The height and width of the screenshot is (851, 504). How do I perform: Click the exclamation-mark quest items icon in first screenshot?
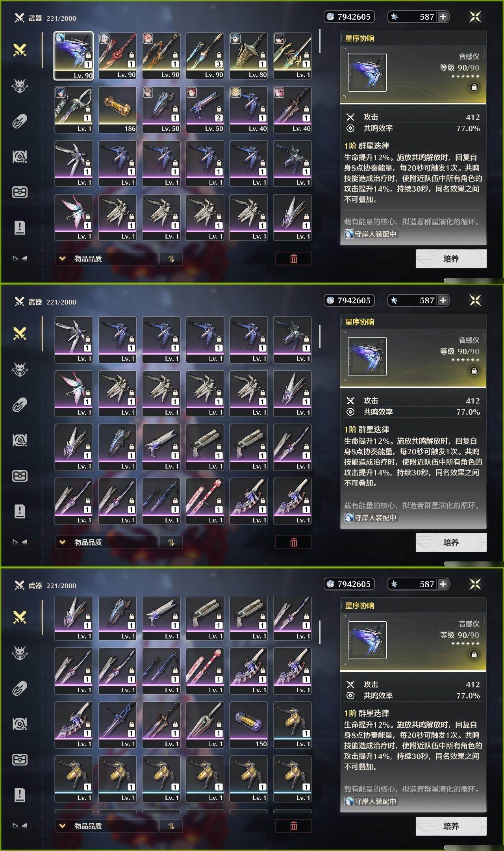20,227
